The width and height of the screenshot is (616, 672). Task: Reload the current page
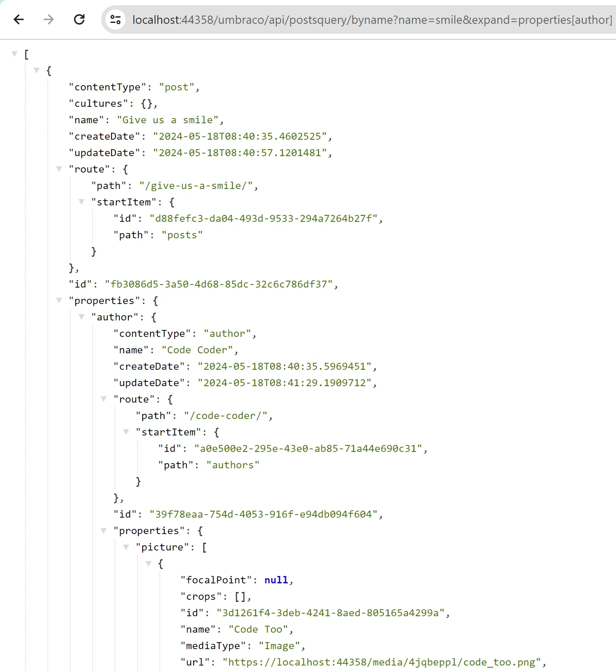pyautogui.click(x=79, y=19)
